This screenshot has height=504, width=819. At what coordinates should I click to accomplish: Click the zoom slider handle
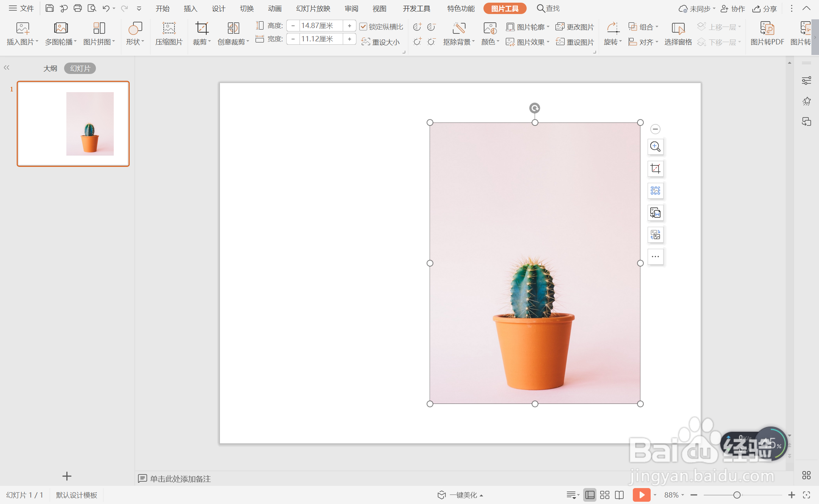737,495
